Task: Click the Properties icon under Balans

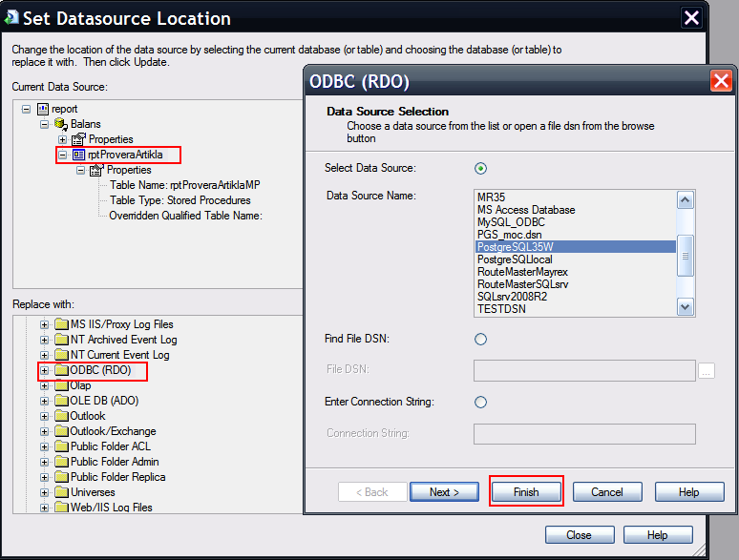Action: [78, 139]
